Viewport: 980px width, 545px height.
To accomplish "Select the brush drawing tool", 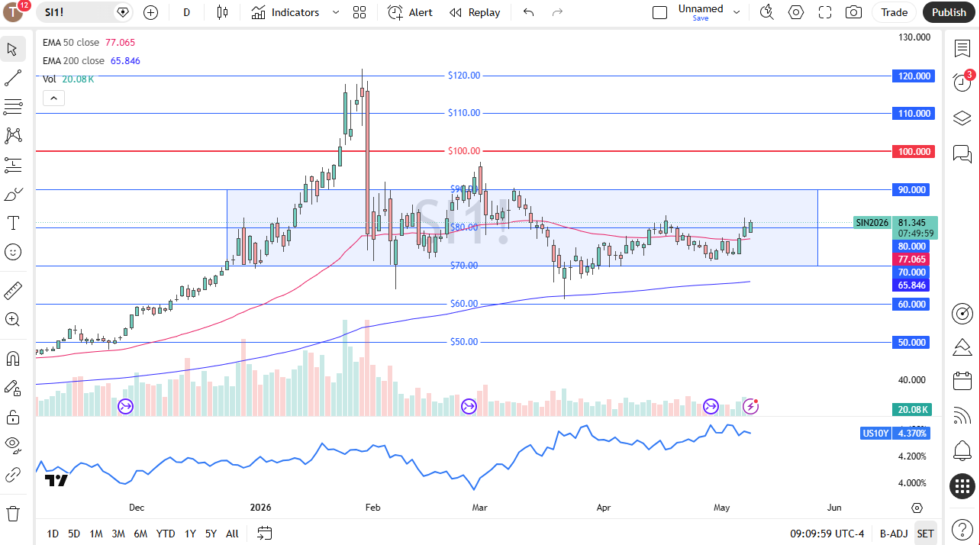I will click(12, 194).
